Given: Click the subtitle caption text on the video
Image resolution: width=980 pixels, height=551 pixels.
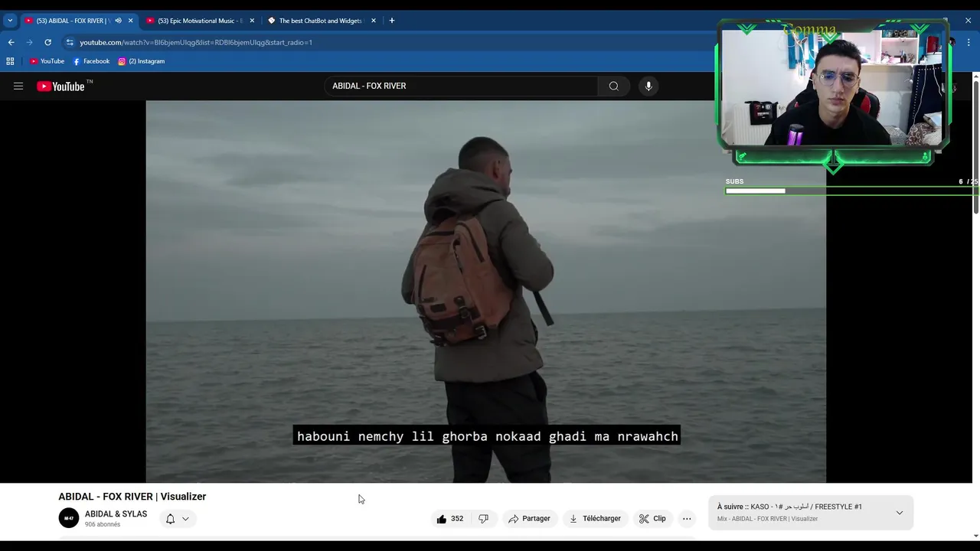Looking at the screenshot, I should point(487,436).
